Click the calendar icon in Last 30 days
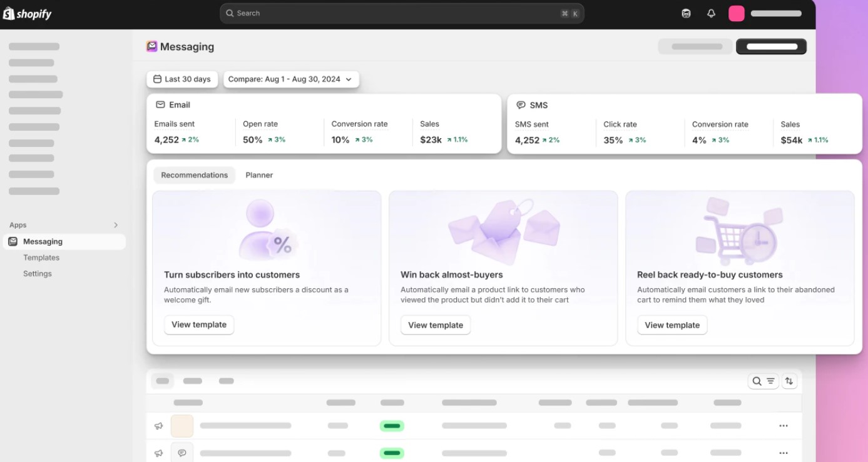This screenshot has width=868, height=462. coord(158,79)
